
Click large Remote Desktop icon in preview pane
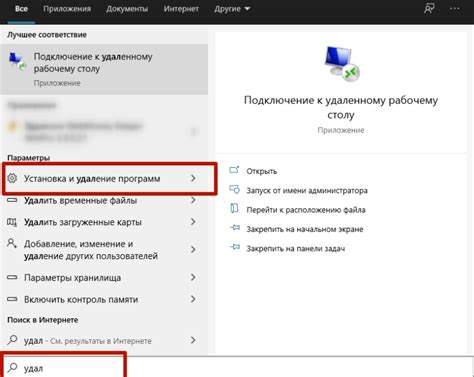(341, 64)
